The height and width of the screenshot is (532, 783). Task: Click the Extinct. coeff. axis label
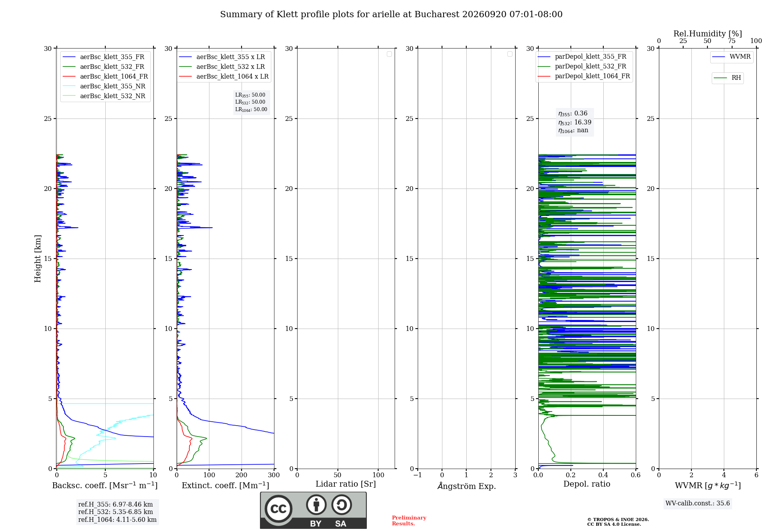pyautogui.click(x=226, y=485)
